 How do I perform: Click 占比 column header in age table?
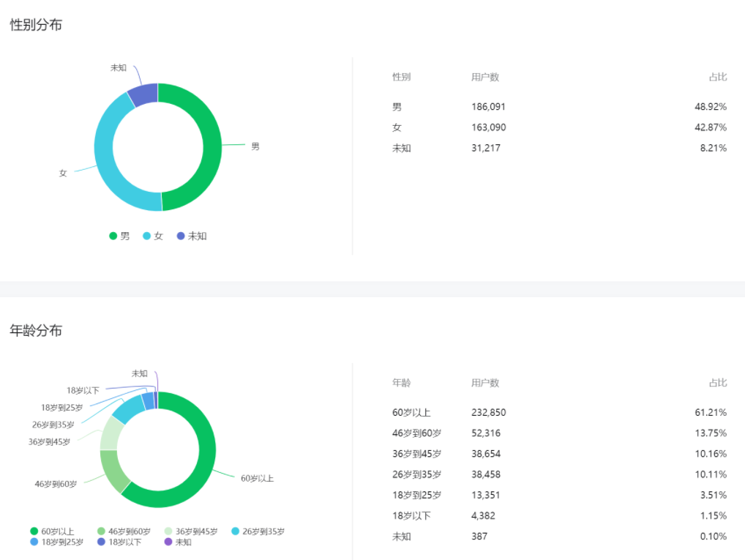coord(717,383)
